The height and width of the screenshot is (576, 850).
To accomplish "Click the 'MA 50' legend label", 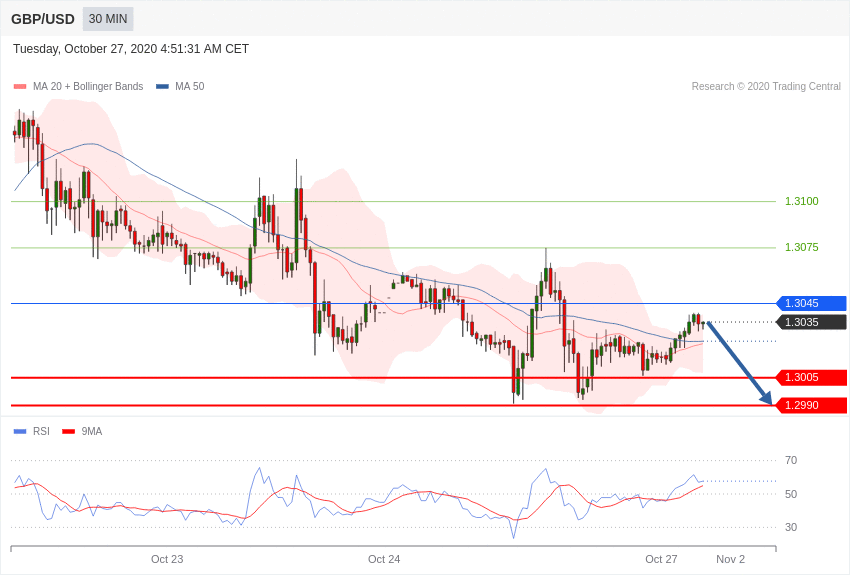I will (189, 86).
